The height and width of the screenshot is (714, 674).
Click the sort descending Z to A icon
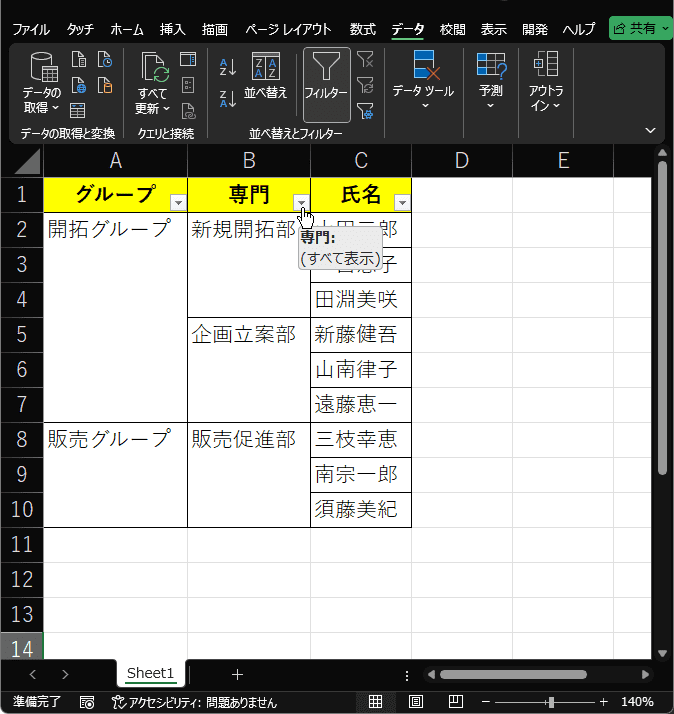[x=228, y=99]
